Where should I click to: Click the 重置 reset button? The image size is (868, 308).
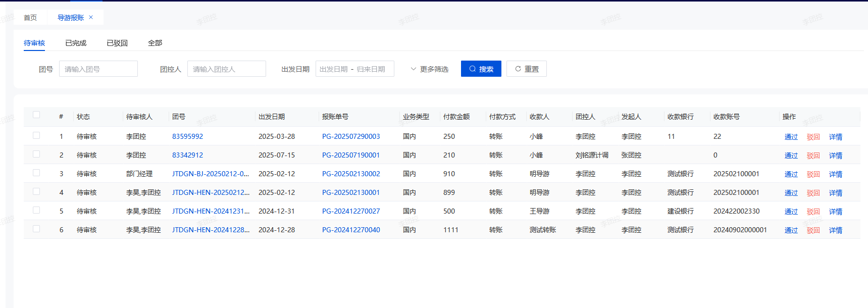point(526,69)
